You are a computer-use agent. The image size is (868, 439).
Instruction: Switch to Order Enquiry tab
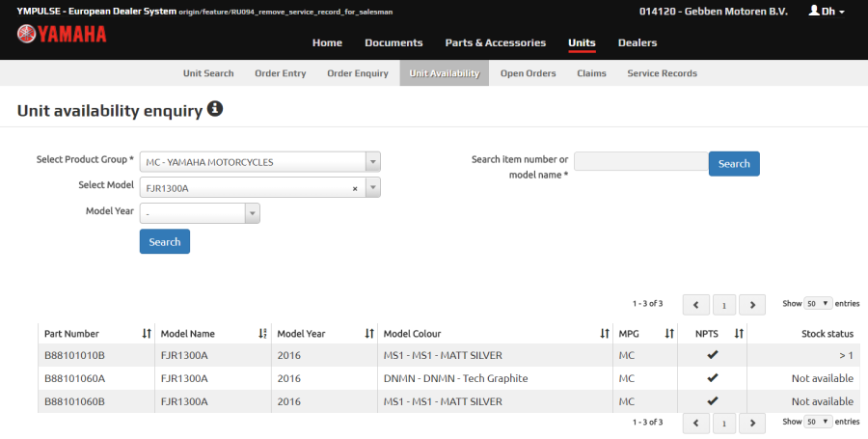point(358,73)
